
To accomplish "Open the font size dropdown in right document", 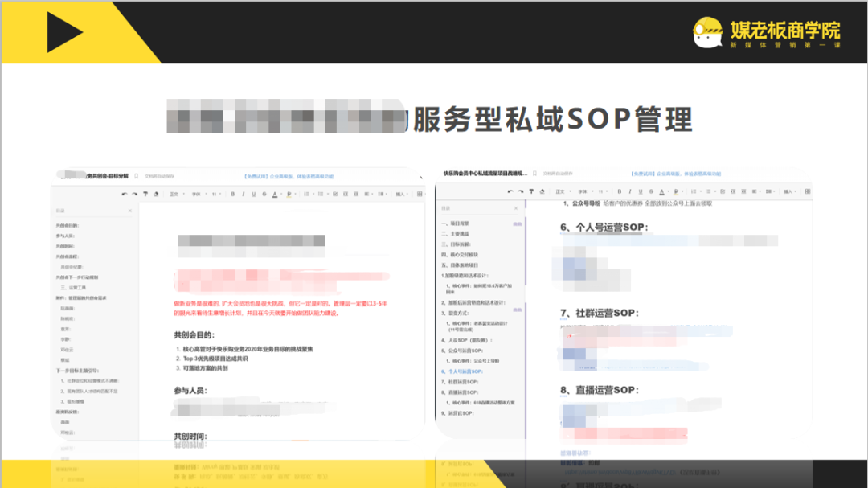I will point(602,191).
